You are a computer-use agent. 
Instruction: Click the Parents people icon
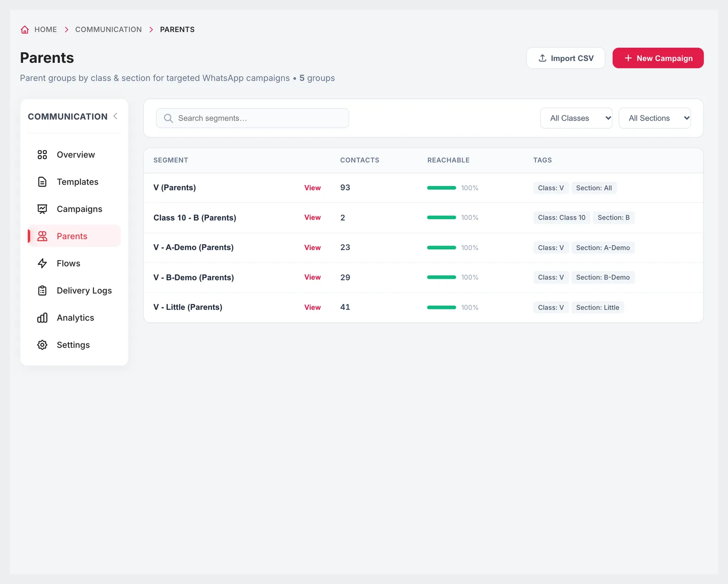(x=42, y=236)
